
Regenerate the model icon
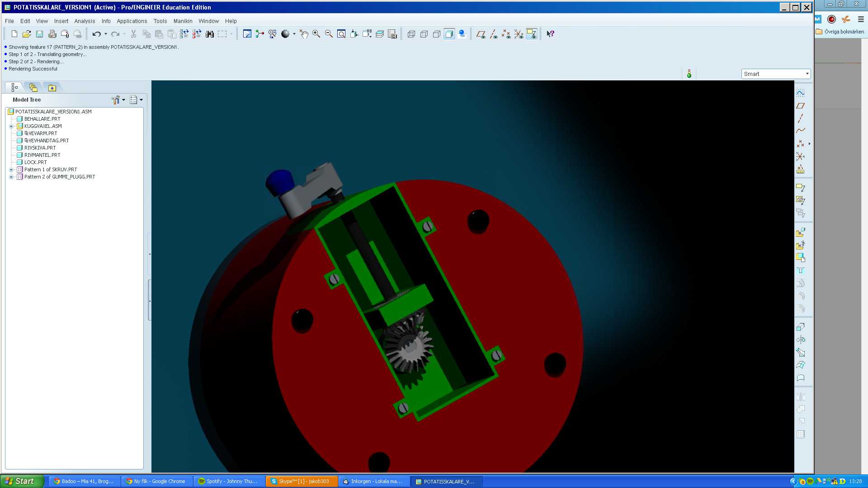(184, 34)
